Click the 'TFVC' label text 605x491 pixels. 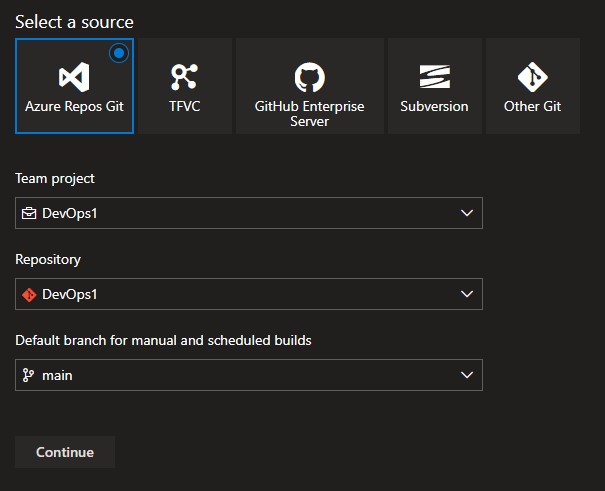pos(184,106)
